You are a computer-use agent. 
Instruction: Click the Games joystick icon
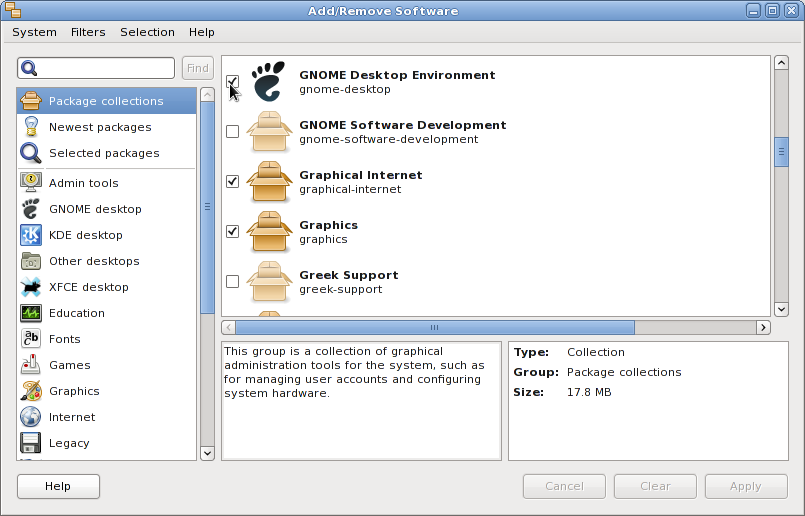tap(31, 365)
